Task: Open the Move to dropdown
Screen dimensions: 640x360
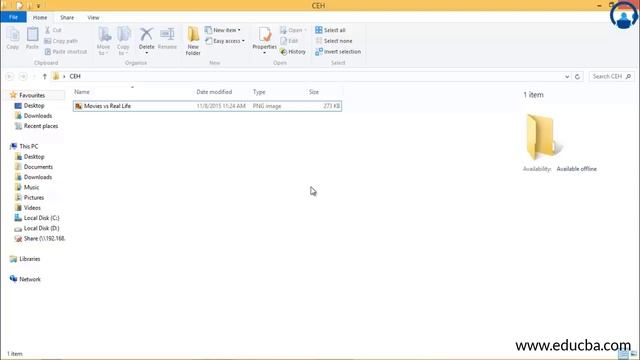Action: point(103,41)
